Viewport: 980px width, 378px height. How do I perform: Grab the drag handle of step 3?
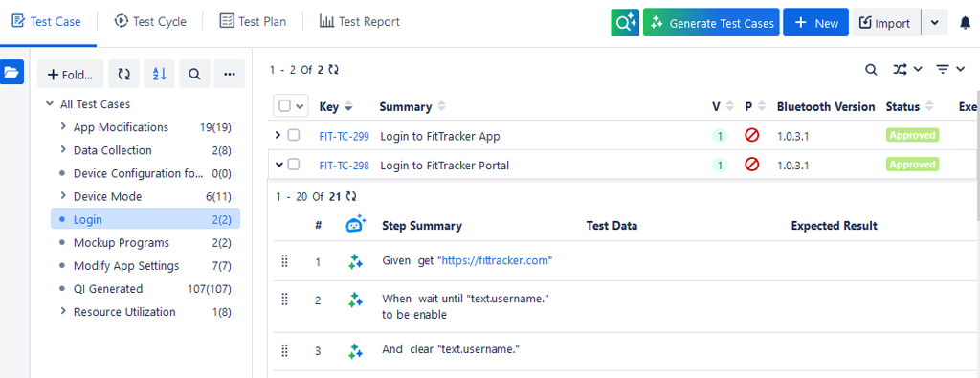pyautogui.click(x=285, y=350)
